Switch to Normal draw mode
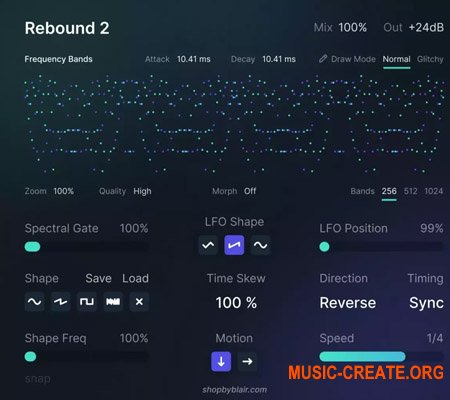The width and height of the screenshot is (450, 400). 396,59
